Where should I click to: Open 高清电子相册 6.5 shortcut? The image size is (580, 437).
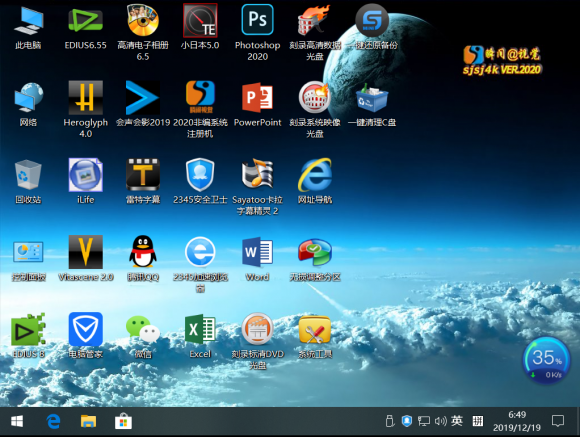tap(143, 20)
